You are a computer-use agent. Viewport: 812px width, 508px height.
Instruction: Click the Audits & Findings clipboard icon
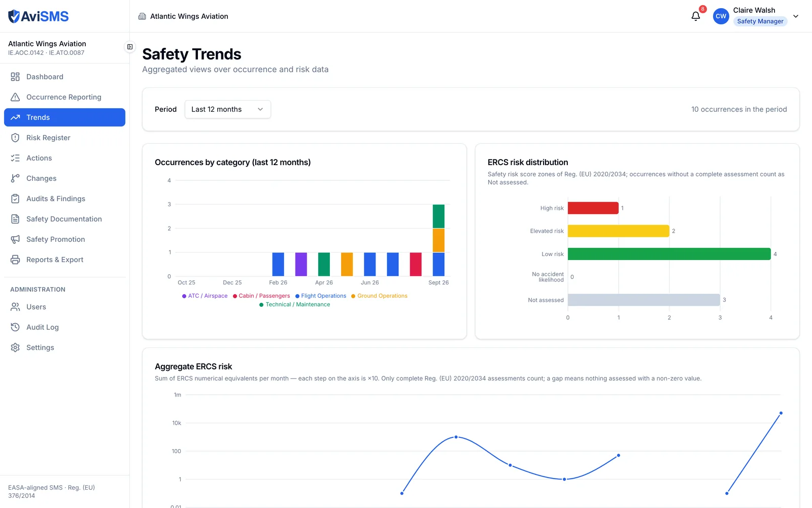coord(15,199)
